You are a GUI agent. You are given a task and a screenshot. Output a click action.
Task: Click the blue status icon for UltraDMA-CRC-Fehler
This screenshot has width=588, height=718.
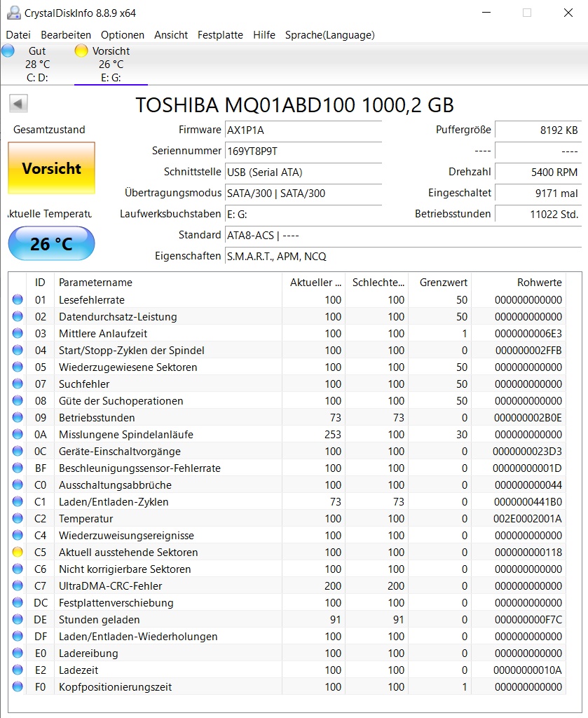point(18,585)
